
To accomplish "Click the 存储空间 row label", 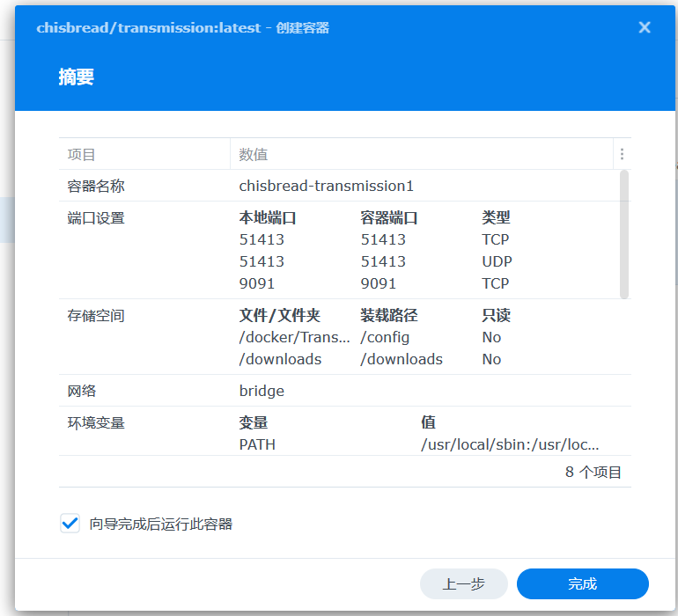I will (96, 316).
